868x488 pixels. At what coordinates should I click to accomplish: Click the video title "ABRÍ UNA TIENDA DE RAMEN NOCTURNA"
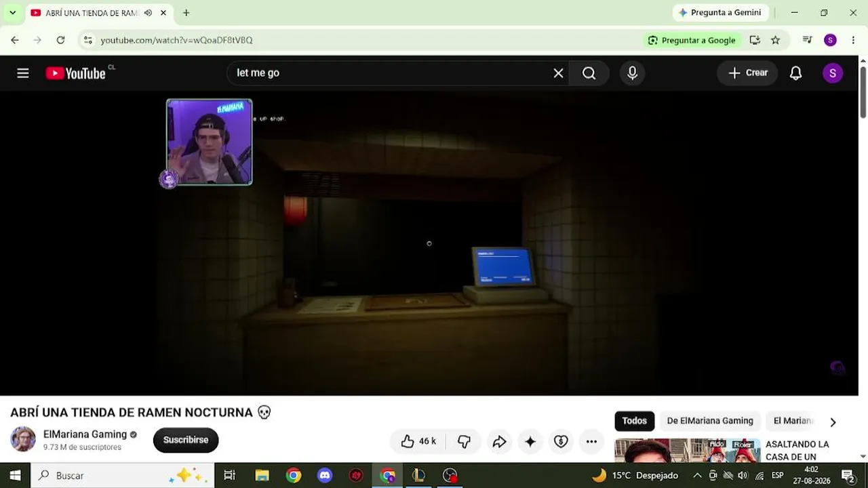[132, 412]
